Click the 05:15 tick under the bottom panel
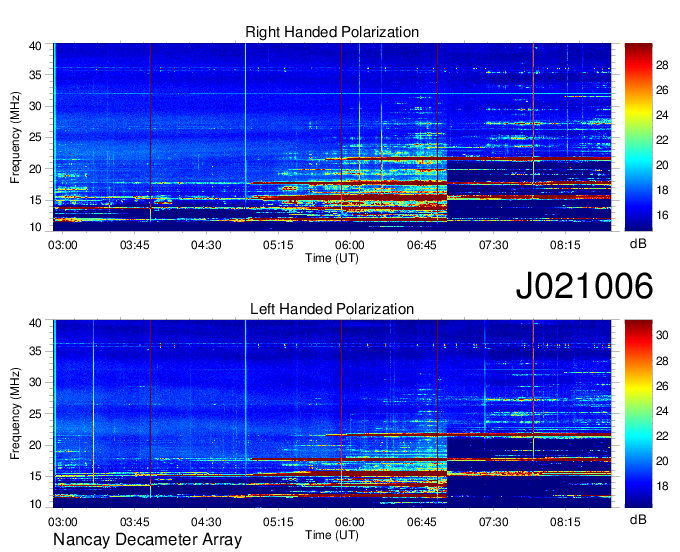The height and width of the screenshot is (552, 680). coord(278,522)
